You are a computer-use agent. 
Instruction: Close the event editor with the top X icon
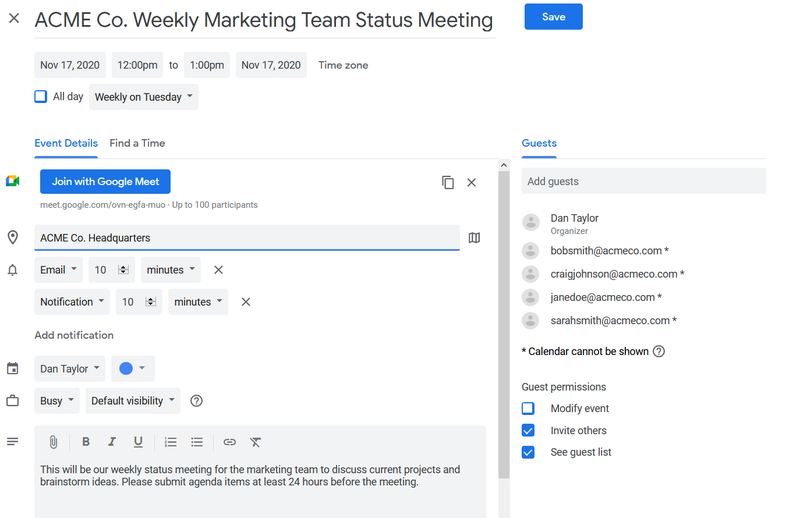pos(14,18)
